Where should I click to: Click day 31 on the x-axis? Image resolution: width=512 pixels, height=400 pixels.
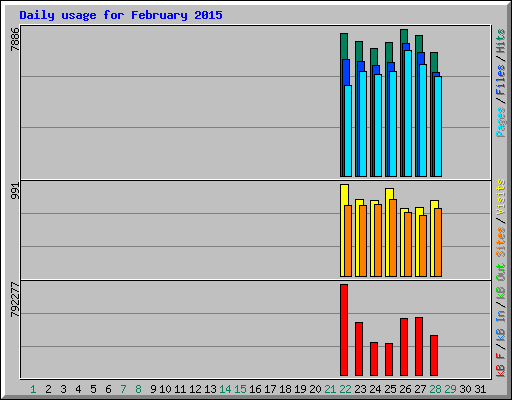[x=480, y=389]
